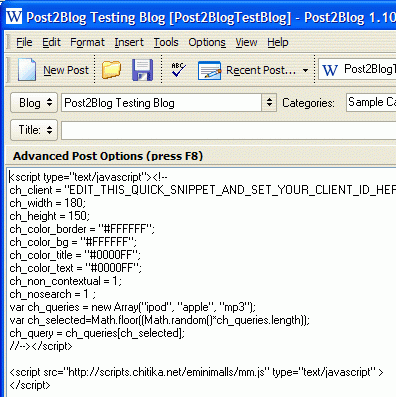Open the Blog selector button

(x=34, y=103)
